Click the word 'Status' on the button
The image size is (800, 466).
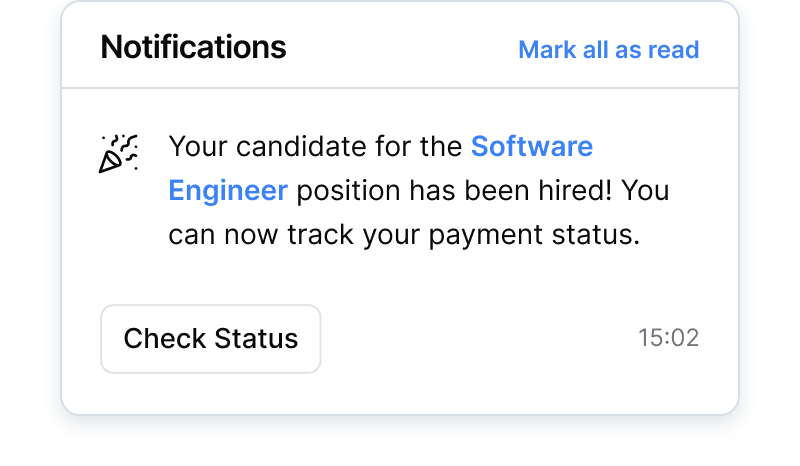coord(258,338)
